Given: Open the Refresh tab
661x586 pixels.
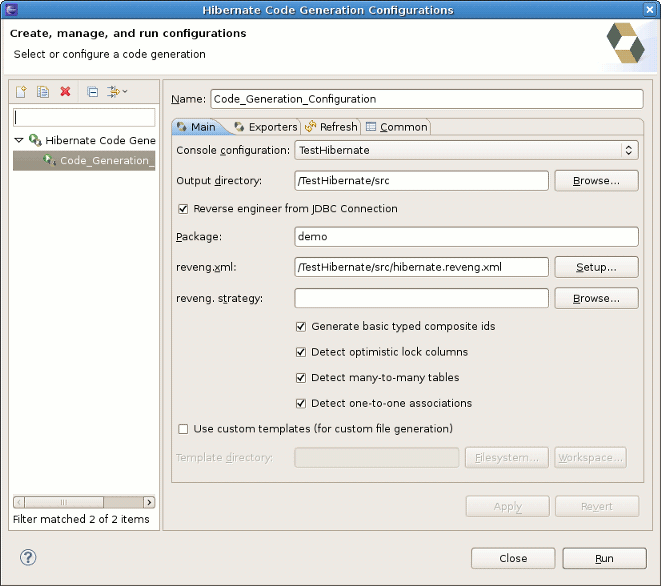Looking at the screenshot, I should pos(331,127).
